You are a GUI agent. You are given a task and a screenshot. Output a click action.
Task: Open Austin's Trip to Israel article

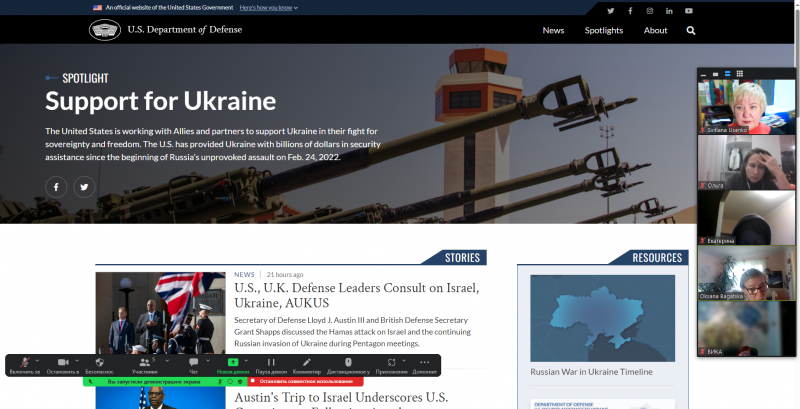tap(341, 398)
